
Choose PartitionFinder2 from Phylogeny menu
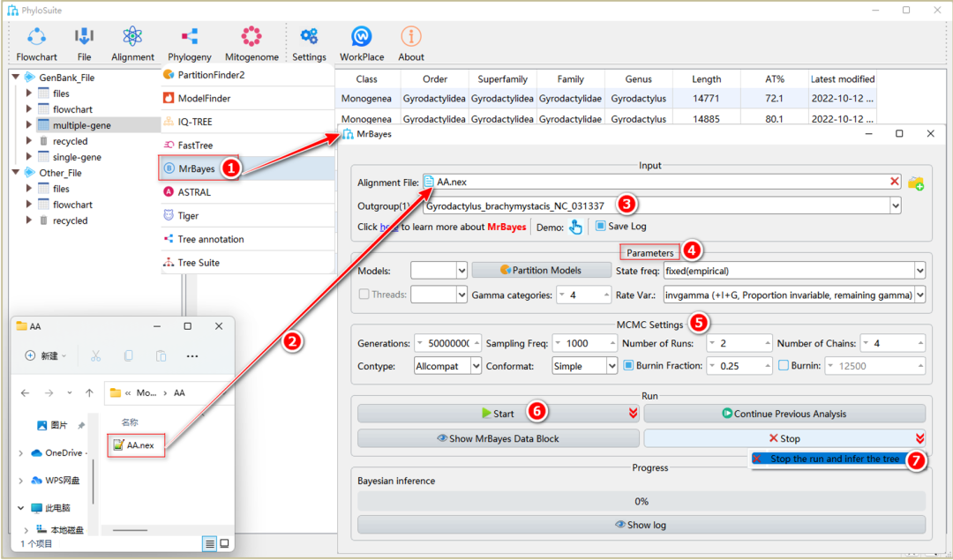(248, 75)
